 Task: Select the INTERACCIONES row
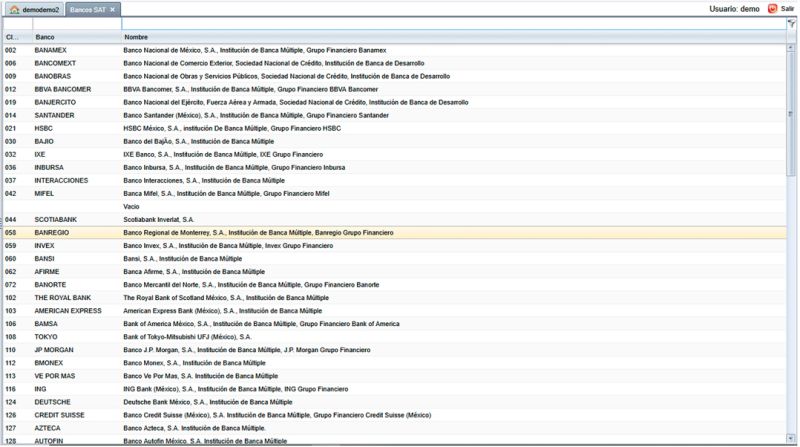394,181
